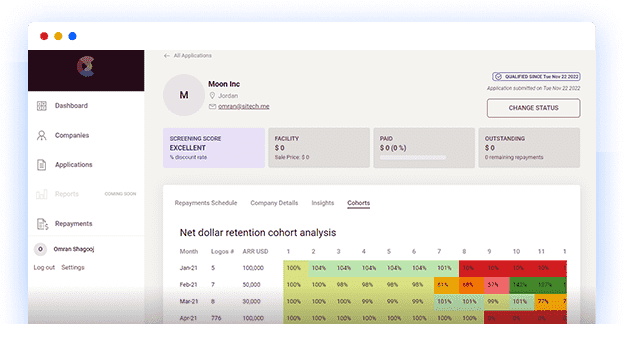624x361 pixels.
Task: Click the back arrow beside All Applications
Action: (166, 56)
